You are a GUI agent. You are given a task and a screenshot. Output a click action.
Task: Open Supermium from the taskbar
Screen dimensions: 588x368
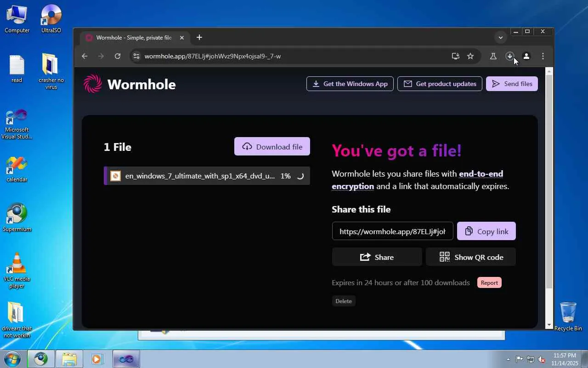coord(40,359)
